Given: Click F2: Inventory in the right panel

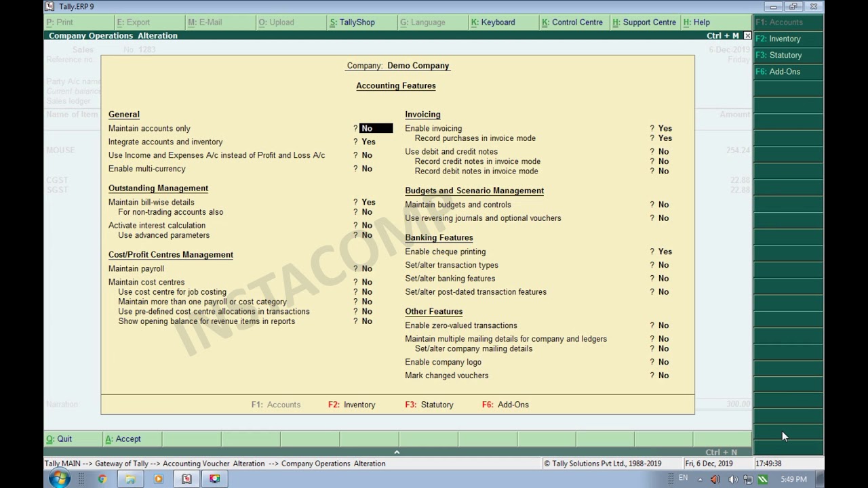Looking at the screenshot, I should 788,39.
